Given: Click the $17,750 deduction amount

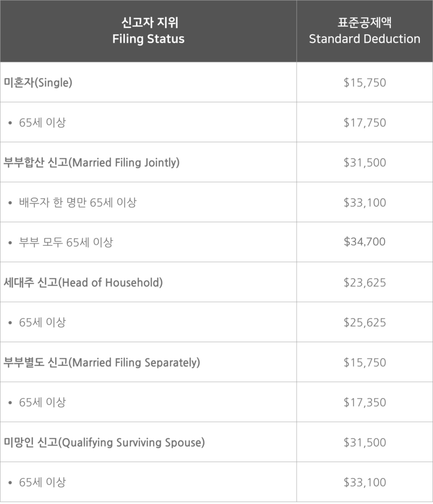Looking at the screenshot, I should 365,122.
